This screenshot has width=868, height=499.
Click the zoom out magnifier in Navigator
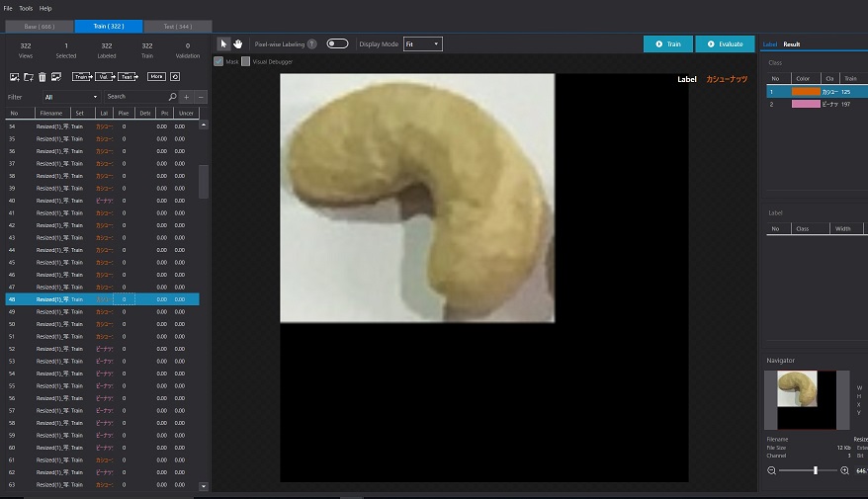coord(771,470)
